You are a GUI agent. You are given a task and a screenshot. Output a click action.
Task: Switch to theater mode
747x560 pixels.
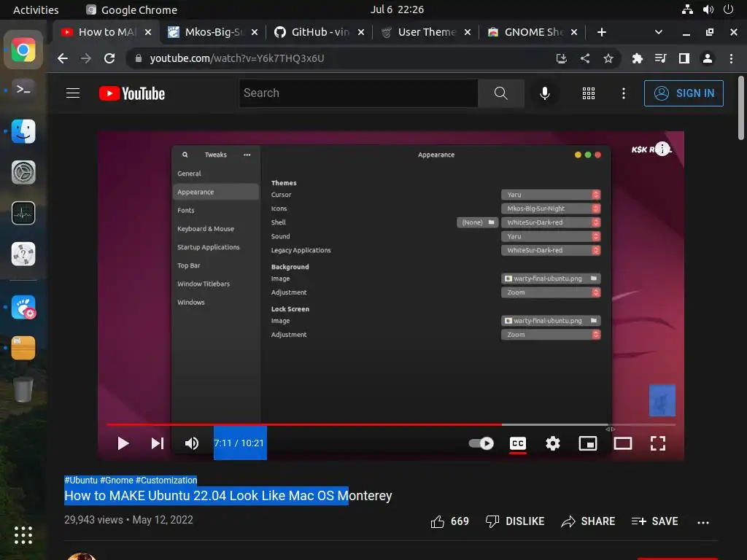coord(623,443)
